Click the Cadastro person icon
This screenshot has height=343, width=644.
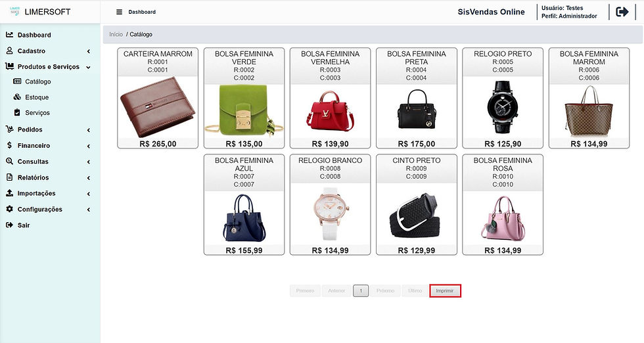(9, 51)
